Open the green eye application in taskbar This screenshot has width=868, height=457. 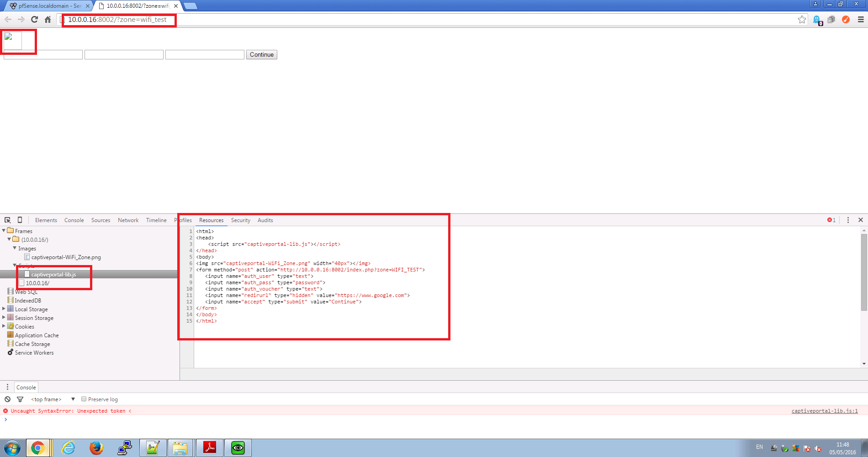238,448
